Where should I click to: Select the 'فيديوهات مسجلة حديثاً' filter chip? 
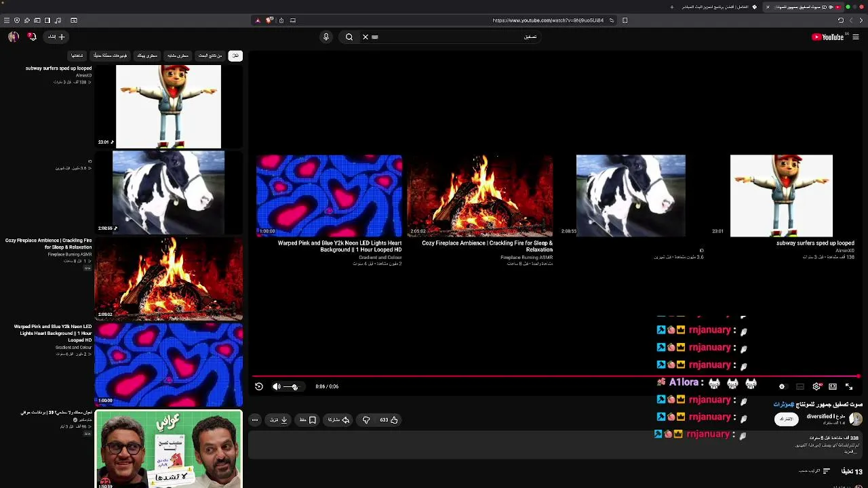click(111, 56)
